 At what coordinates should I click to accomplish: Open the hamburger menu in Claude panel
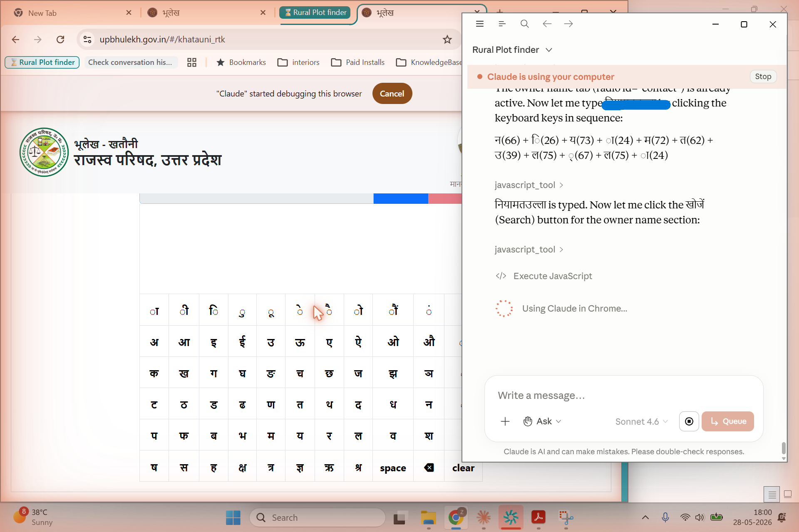click(479, 24)
